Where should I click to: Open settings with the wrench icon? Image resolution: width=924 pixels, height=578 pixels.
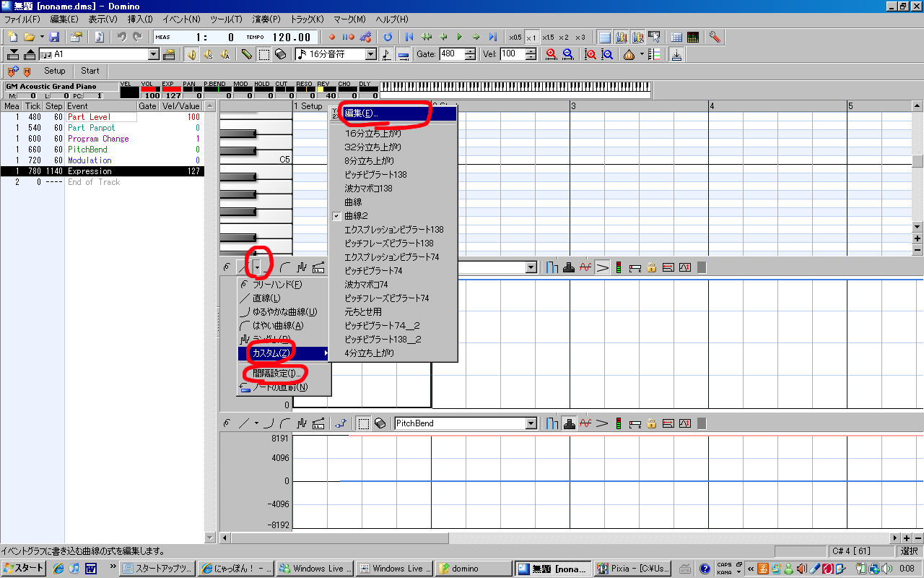715,37
